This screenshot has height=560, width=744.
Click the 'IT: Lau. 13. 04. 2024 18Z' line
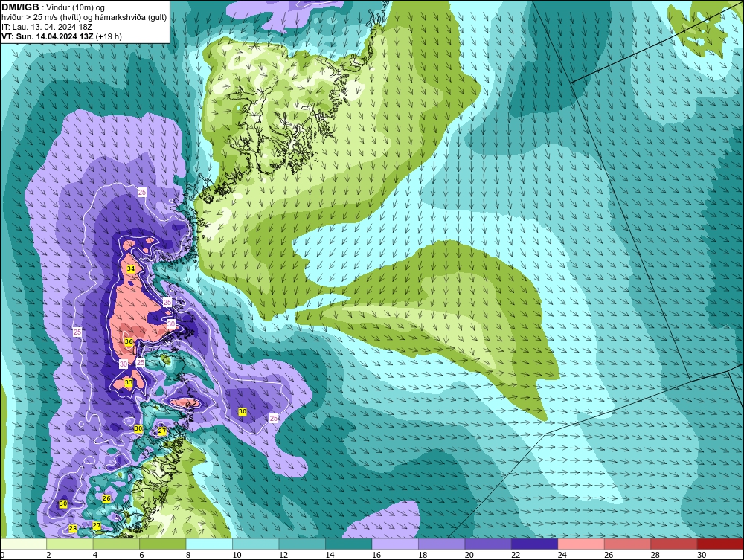point(47,27)
